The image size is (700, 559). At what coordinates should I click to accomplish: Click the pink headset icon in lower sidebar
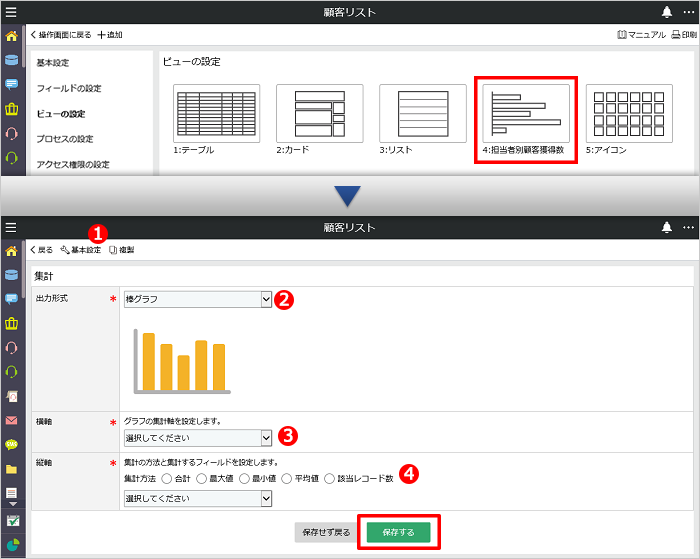point(12,347)
